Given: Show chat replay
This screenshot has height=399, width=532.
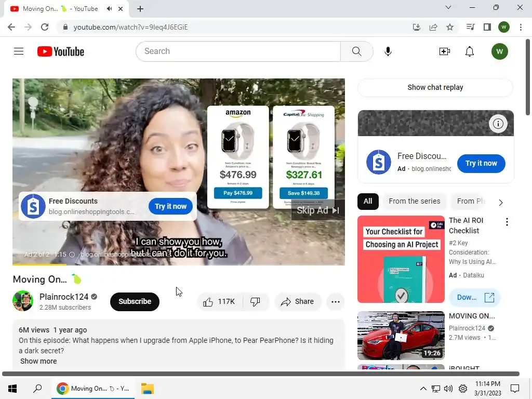Looking at the screenshot, I should (x=435, y=87).
